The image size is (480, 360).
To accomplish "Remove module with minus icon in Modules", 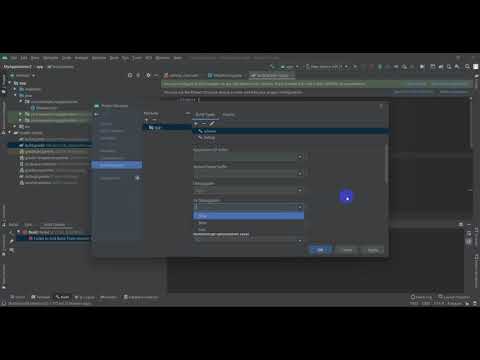I will (x=154, y=120).
